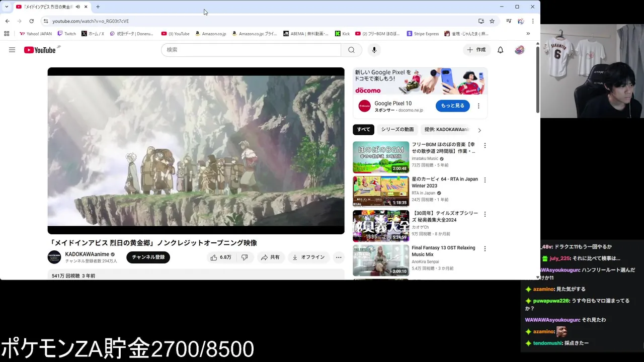Install app icon in address bar
This screenshot has width=644, height=362.
481,21
